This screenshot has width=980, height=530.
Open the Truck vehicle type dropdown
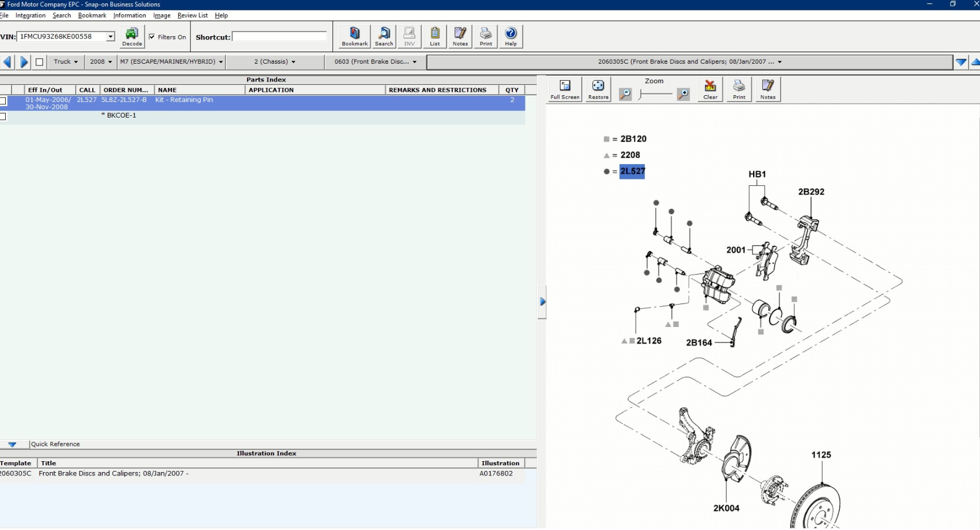click(66, 62)
